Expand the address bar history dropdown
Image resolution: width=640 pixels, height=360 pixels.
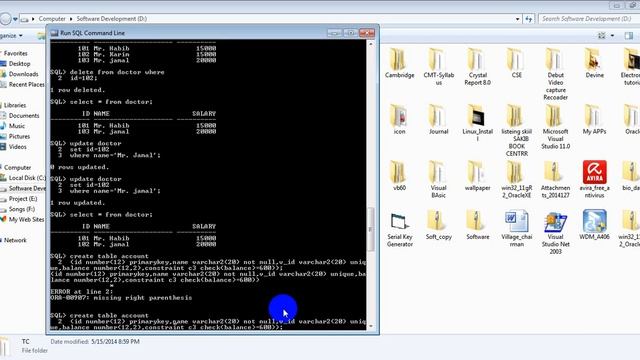tap(518, 19)
